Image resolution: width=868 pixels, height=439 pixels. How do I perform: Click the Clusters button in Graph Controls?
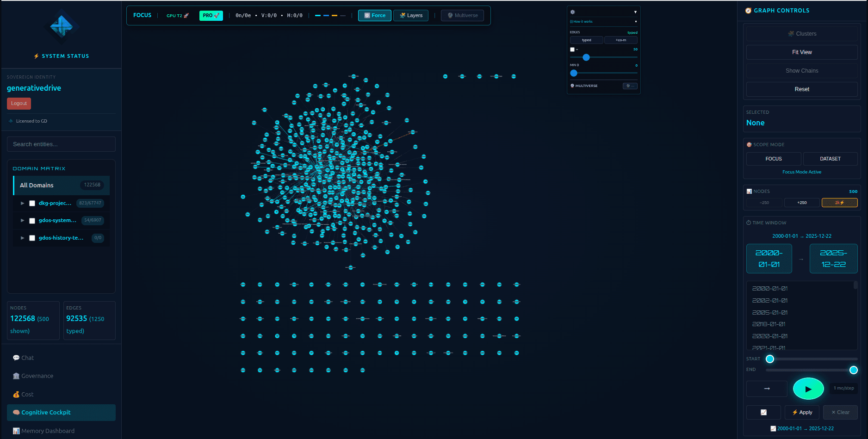pos(801,33)
